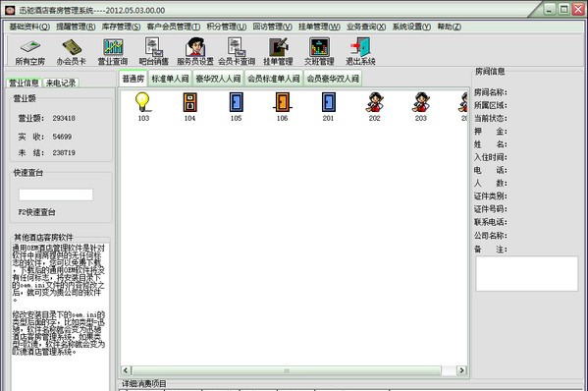Switch to the 营业信息 tab
This screenshot has height=391, width=588.
[x=24, y=83]
